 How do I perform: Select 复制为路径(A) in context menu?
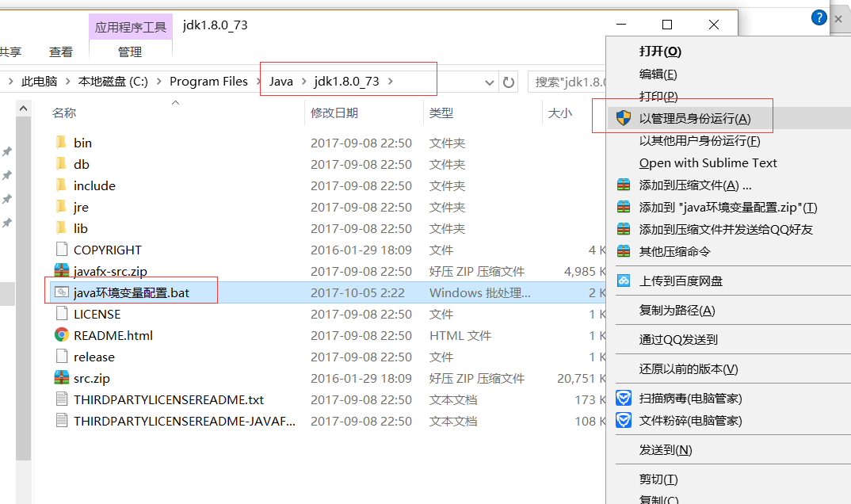pos(677,311)
